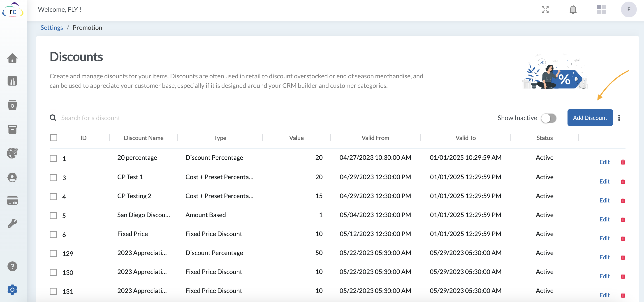The image size is (644, 302).
Task: Go to Settings via breadcrumb link
Action: (52, 28)
